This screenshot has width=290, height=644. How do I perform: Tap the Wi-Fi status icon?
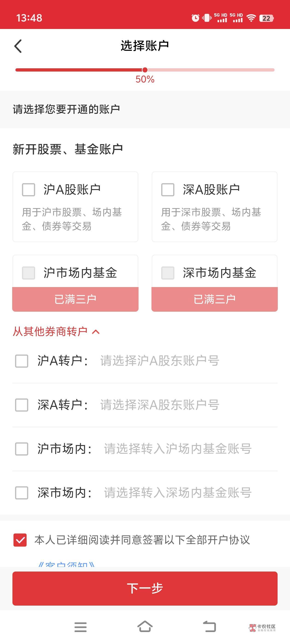pyautogui.click(x=251, y=18)
